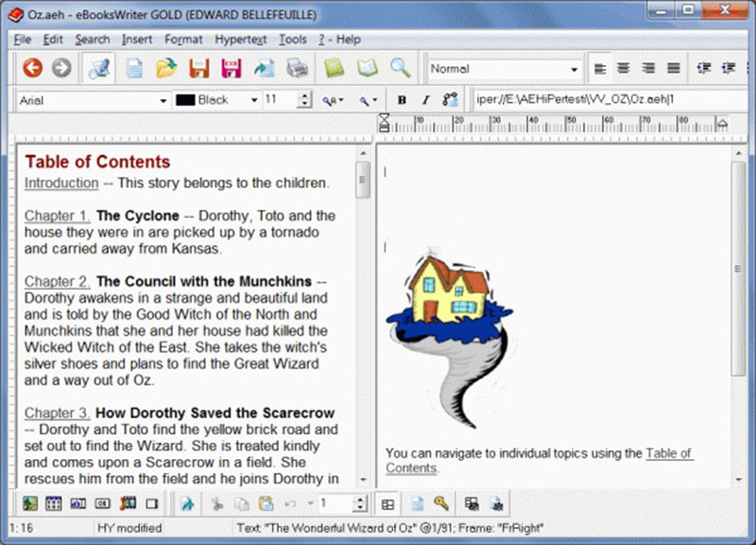Open an existing file from folder icon
Image resolution: width=756 pixels, height=545 pixels.
(166, 68)
